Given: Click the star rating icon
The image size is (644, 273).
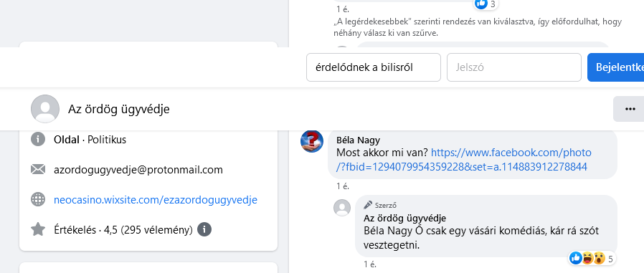Looking at the screenshot, I should coord(38,229).
